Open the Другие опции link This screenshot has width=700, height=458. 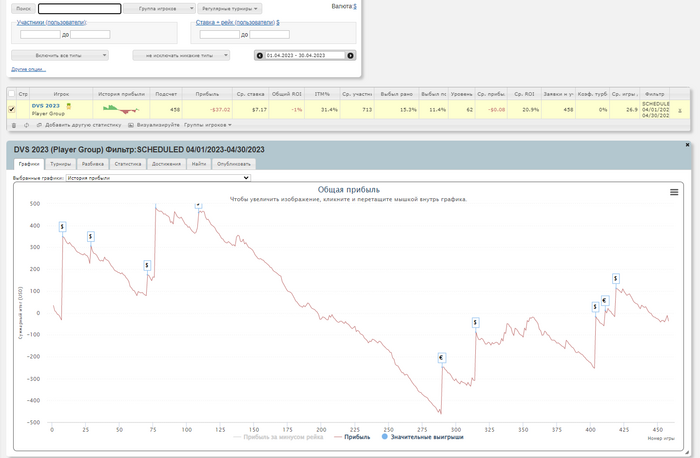[29, 69]
